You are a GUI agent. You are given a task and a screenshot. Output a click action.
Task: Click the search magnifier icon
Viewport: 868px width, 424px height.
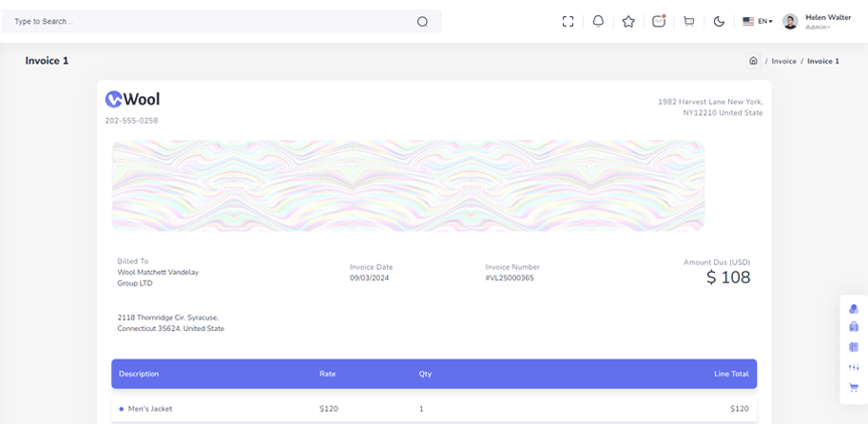coord(422,22)
